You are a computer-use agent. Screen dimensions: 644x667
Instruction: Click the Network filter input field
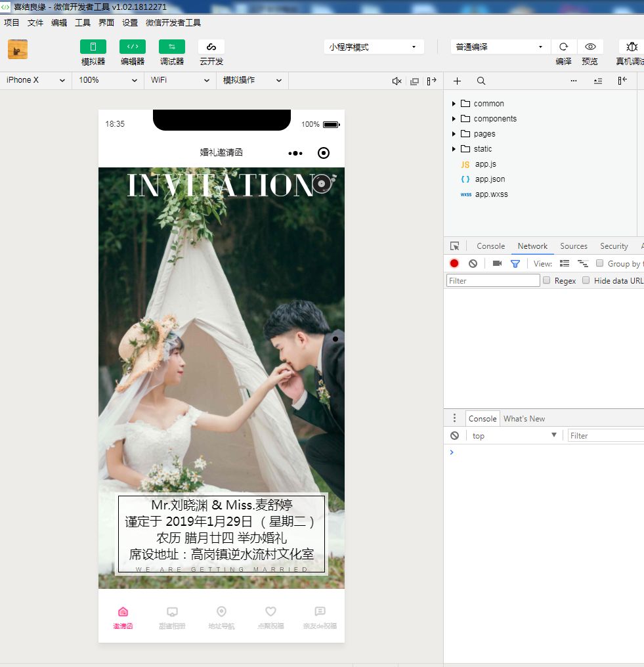pyautogui.click(x=493, y=280)
